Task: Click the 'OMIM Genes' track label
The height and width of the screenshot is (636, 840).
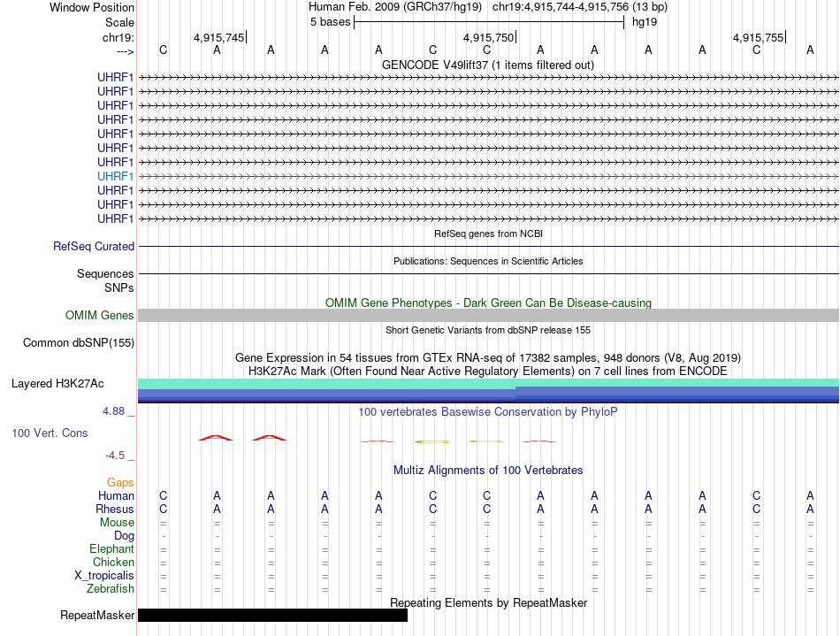Action: pyautogui.click(x=99, y=315)
